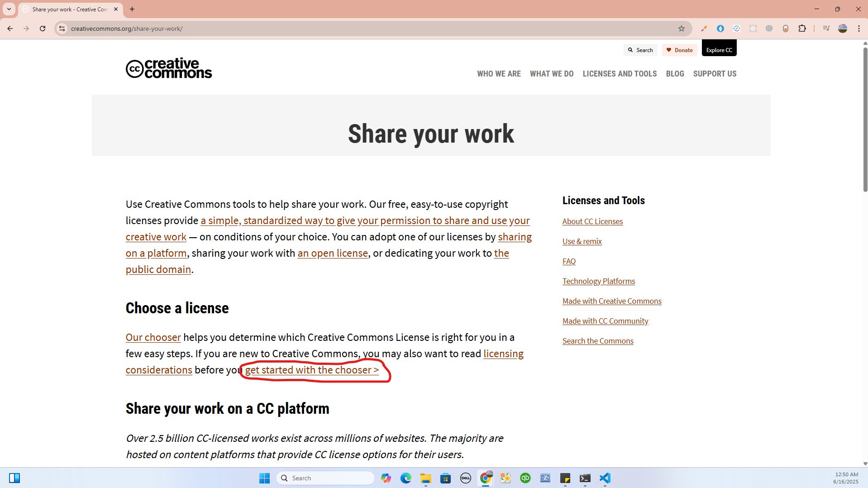The width and height of the screenshot is (868, 488).
Task: Open the Windows Start menu
Action: (x=265, y=478)
